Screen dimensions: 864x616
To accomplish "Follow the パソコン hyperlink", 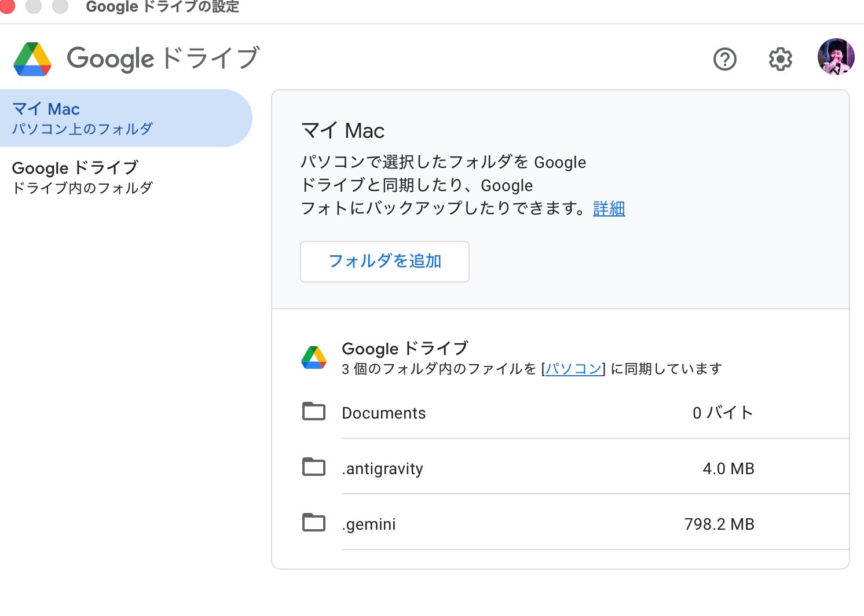I will (573, 369).
